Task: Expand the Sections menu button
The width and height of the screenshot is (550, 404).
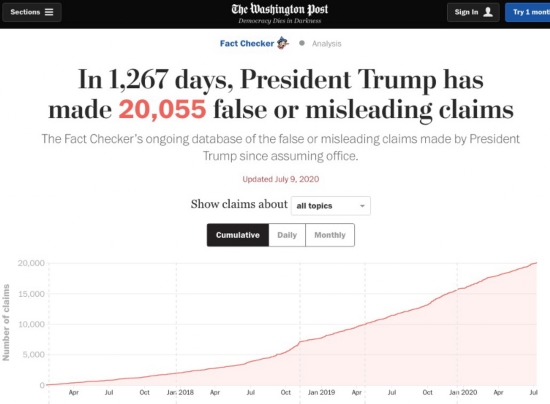Action: click(32, 12)
